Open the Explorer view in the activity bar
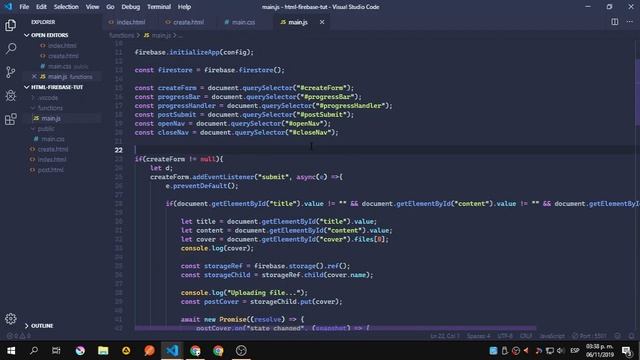Screen dimensions: 640x360 pos(11,25)
